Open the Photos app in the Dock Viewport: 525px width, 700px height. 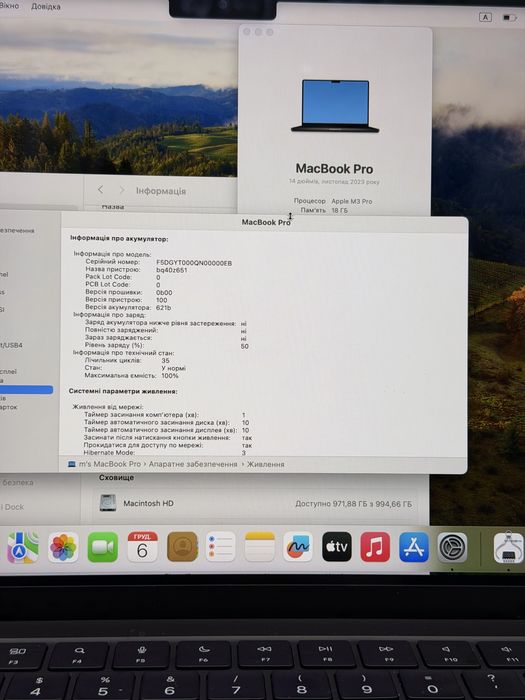pyautogui.click(x=63, y=547)
